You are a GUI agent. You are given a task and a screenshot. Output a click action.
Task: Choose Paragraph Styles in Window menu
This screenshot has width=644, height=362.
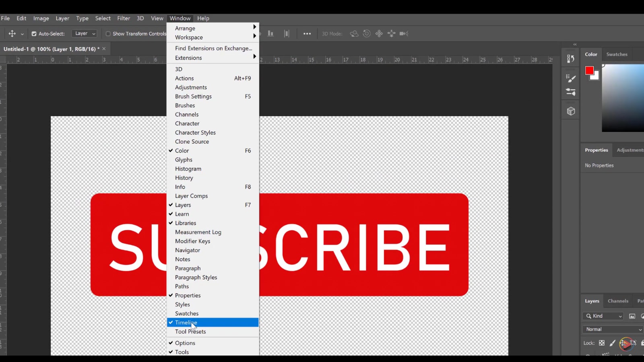pos(213,278)
